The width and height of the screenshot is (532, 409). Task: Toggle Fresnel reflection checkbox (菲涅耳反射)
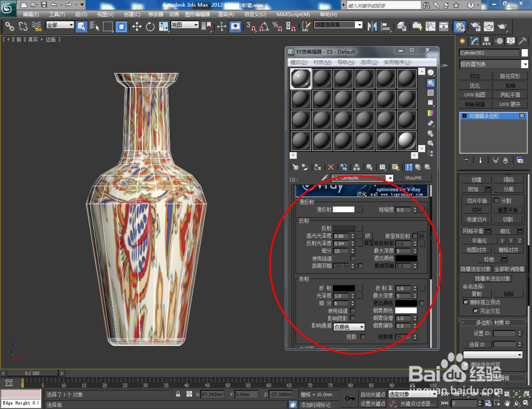click(x=415, y=236)
